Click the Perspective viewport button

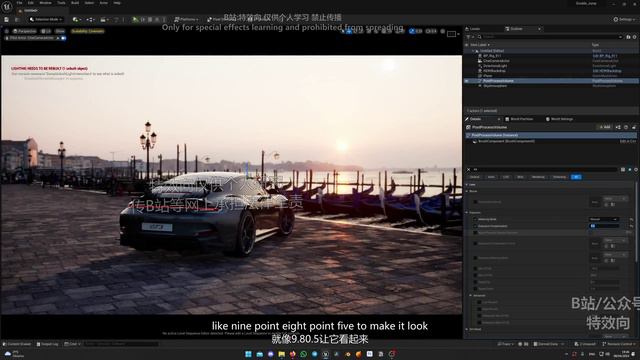(24, 31)
